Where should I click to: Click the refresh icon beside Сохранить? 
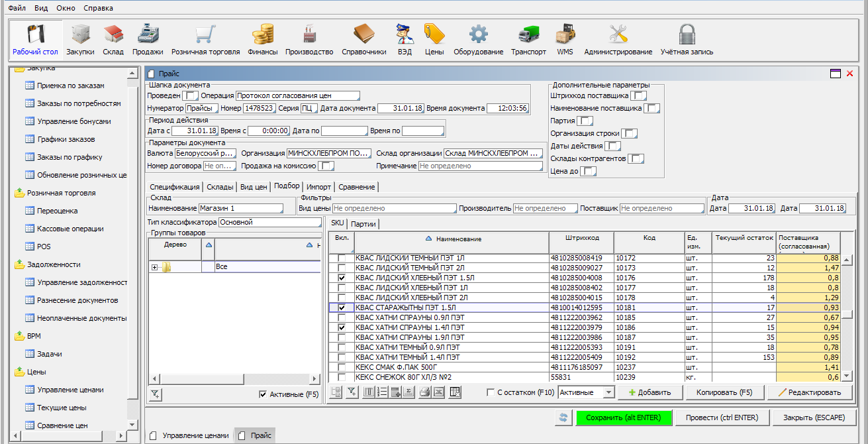pyautogui.click(x=563, y=417)
